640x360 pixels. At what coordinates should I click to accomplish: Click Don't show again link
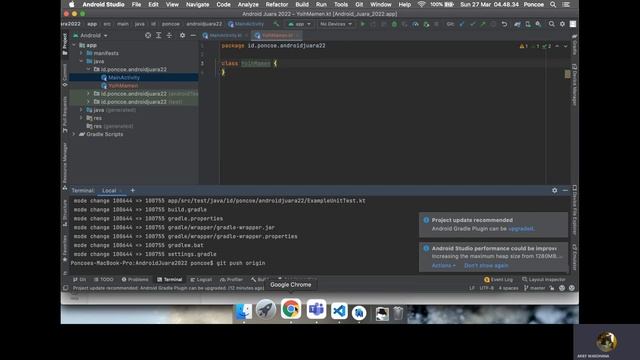coord(486,266)
